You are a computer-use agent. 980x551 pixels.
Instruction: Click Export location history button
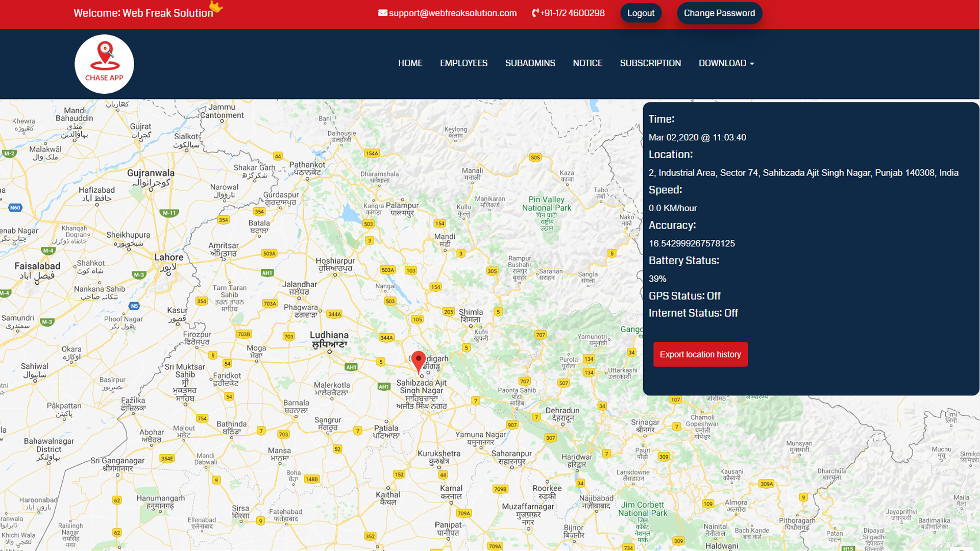pyautogui.click(x=700, y=354)
